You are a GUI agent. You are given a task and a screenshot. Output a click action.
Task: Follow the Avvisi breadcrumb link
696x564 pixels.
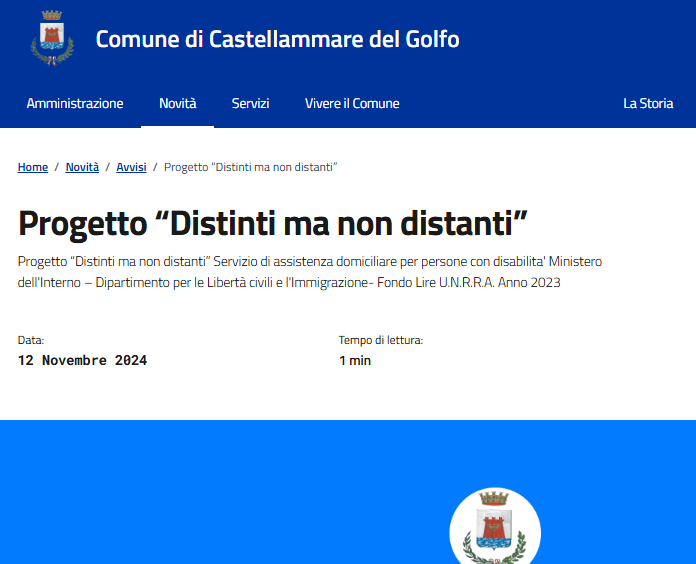click(x=131, y=167)
